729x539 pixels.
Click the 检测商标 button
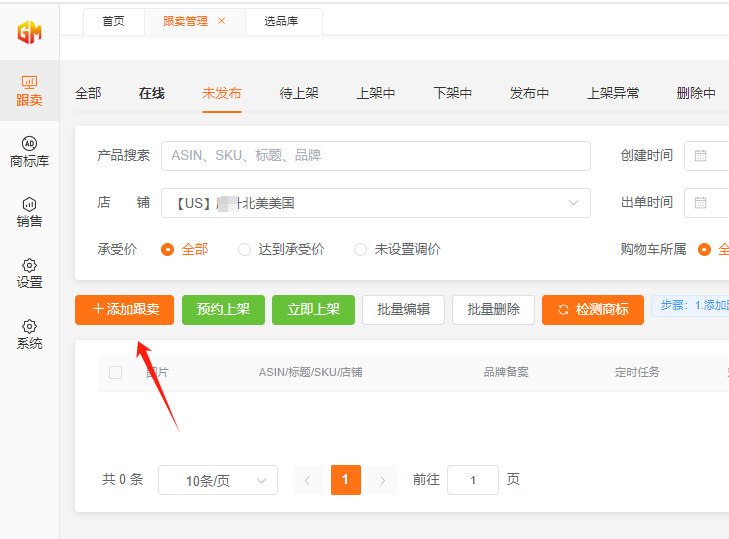point(593,310)
